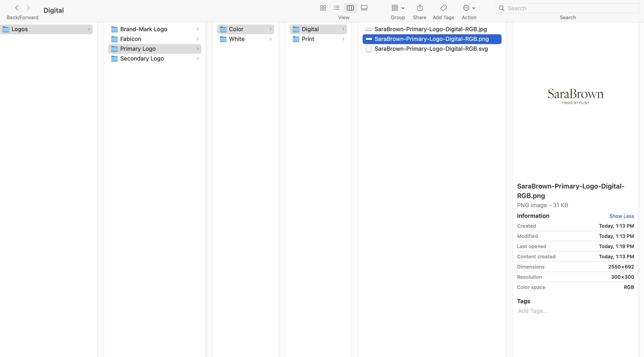Switch to gallery view
644x357 pixels.
tap(364, 8)
